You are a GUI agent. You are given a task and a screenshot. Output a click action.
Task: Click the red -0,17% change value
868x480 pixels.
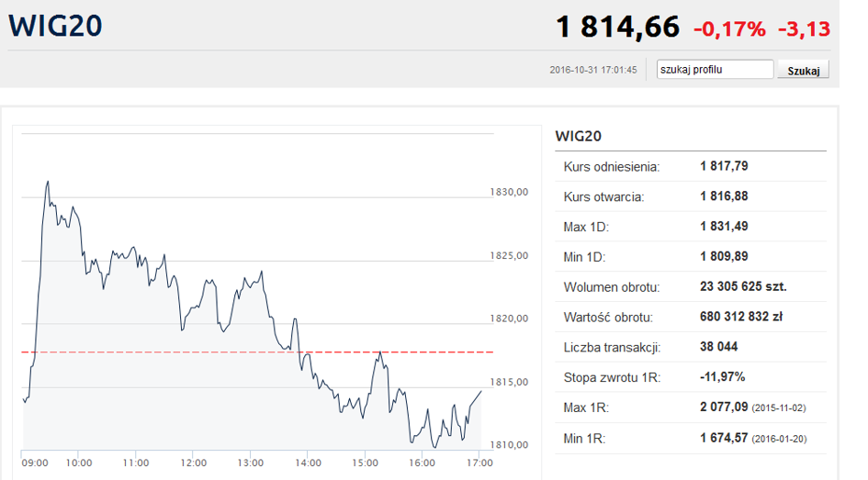(x=728, y=29)
